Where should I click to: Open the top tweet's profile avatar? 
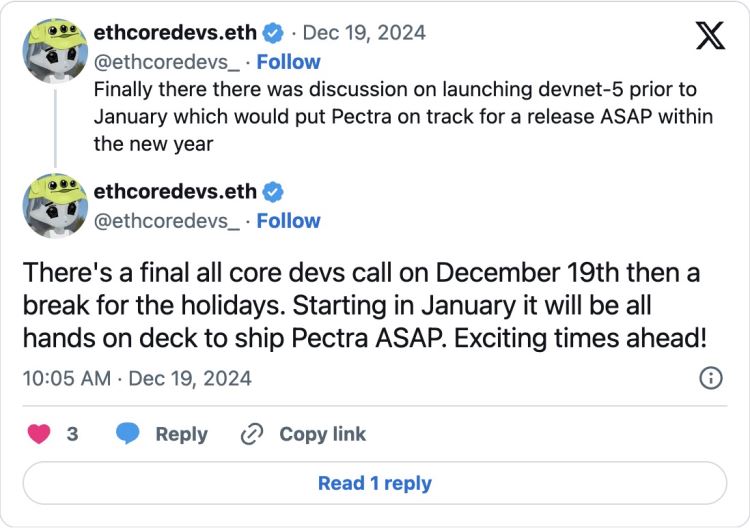[54, 50]
